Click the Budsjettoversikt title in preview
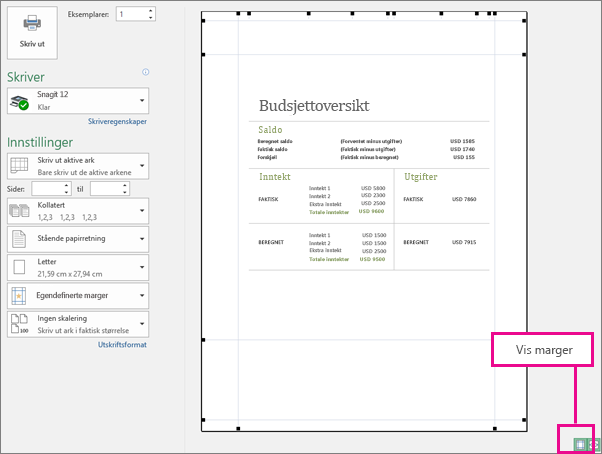 coord(314,106)
